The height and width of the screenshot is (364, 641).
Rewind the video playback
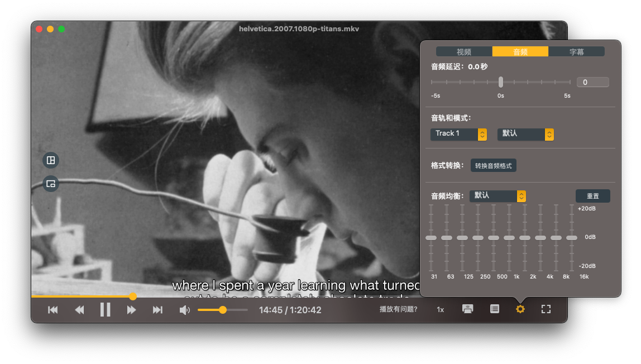coord(79,310)
